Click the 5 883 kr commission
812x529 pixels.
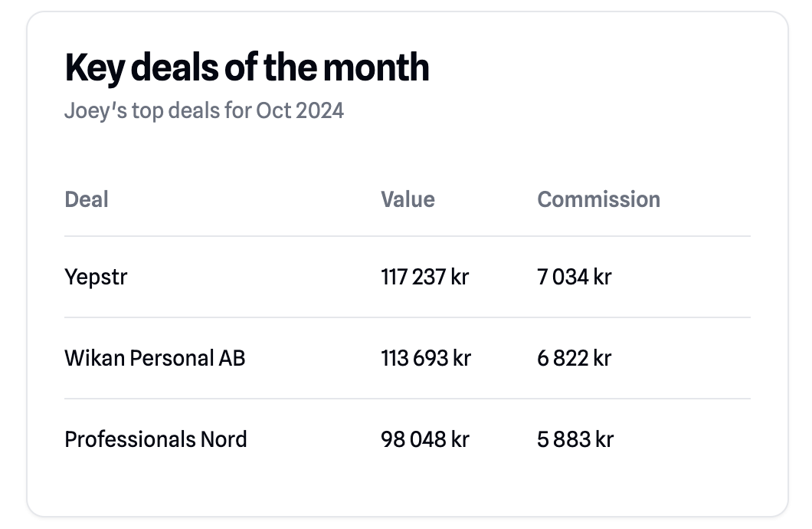[575, 439]
